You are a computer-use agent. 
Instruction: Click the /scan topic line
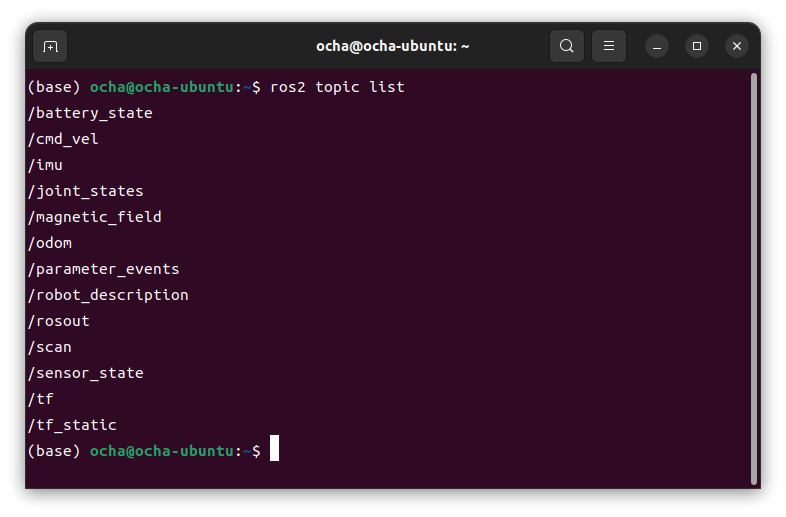tap(50, 347)
